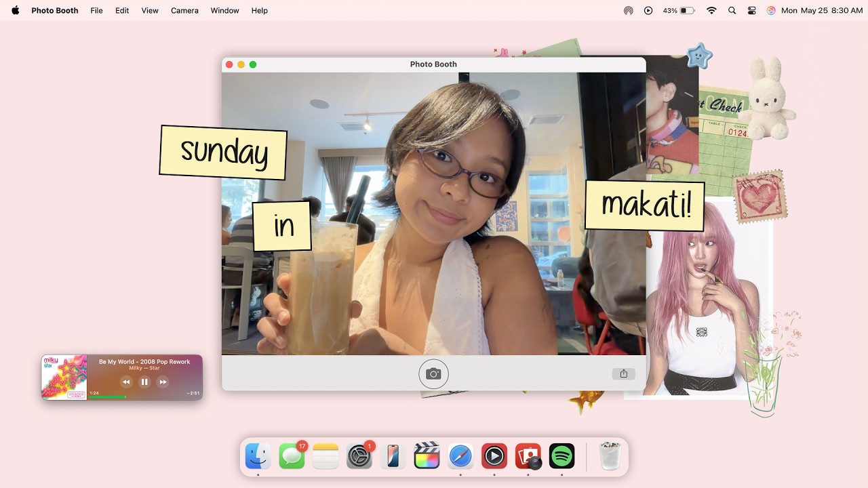The width and height of the screenshot is (868, 488).
Task: Show the battery status at 43%
Action: [679, 11]
